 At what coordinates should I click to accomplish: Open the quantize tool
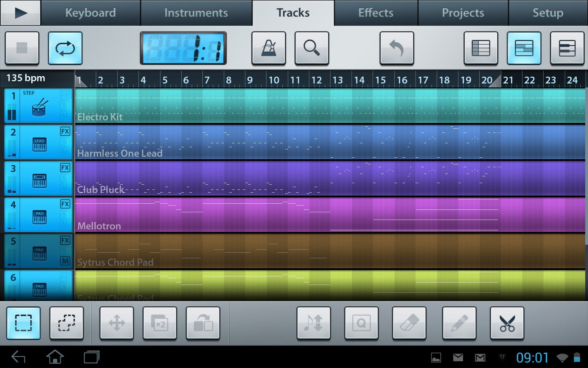coord(361,323)
